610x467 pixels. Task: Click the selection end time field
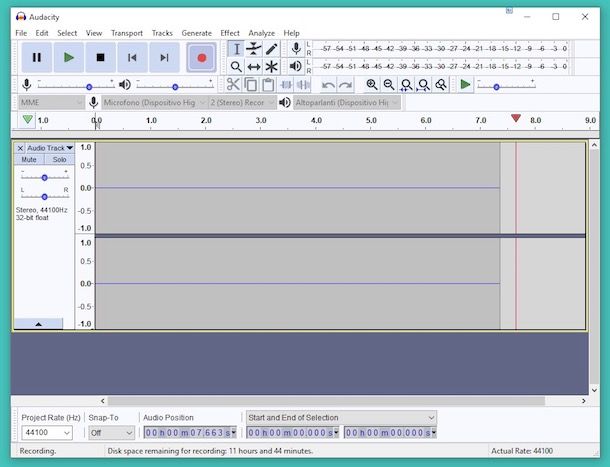390,433
